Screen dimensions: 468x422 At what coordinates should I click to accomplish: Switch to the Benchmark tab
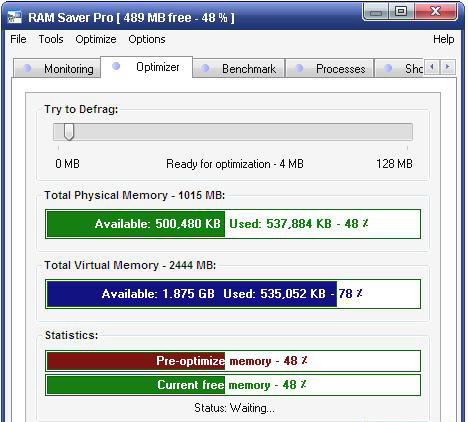point(239,68)
